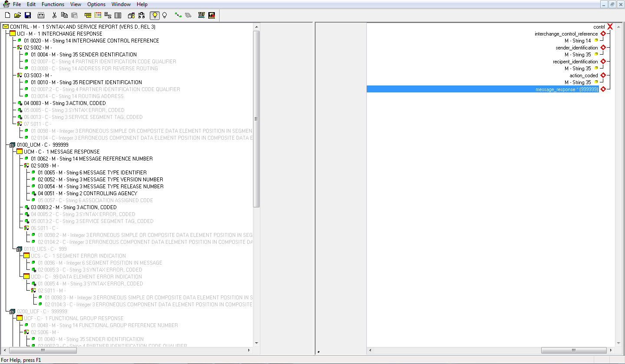Open the link creation tool with green dots

pos(178,15)
